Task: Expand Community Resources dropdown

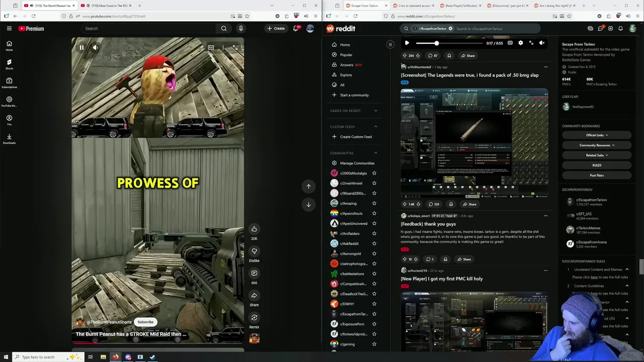Action: coord(597,145)
